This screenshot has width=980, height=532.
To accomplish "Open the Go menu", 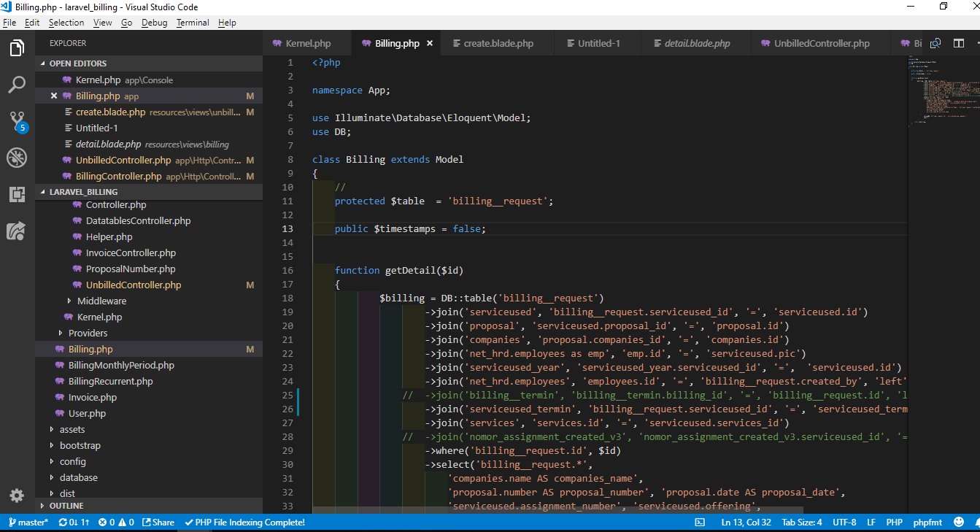I will (127, 23).
